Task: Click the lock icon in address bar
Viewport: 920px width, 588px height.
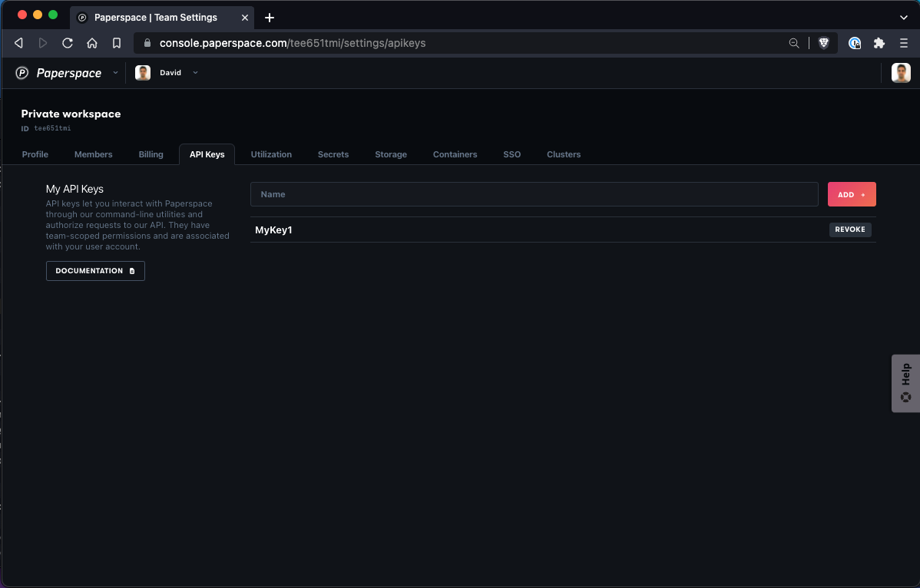Action: coord(147,43)
